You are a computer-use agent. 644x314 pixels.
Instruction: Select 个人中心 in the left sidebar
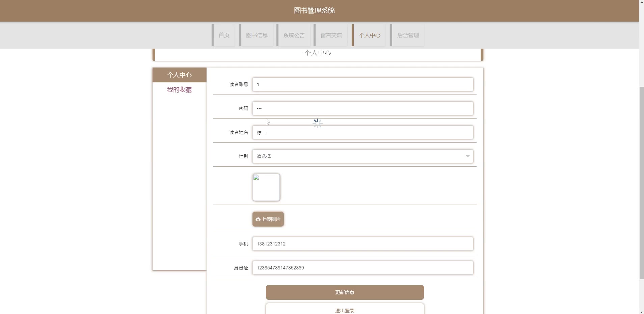pos(180,75)
